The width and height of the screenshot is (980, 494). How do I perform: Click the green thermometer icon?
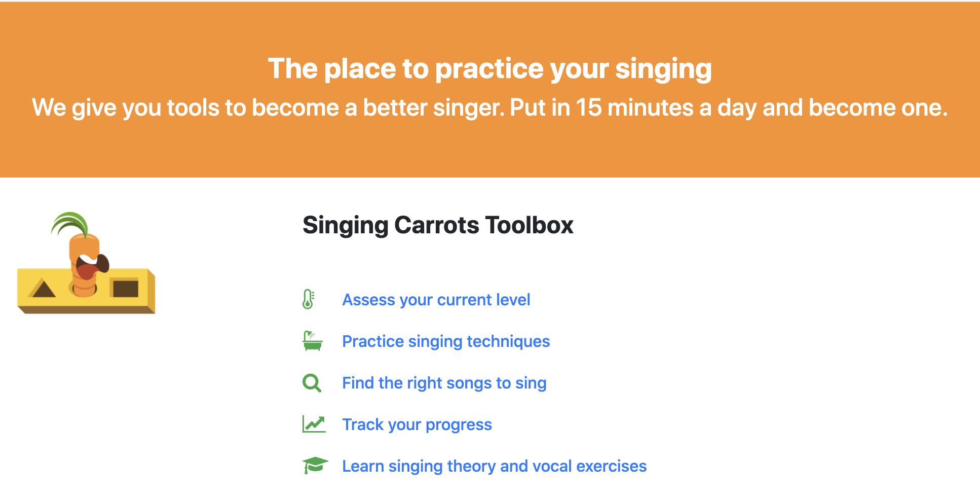coord(308,299)
